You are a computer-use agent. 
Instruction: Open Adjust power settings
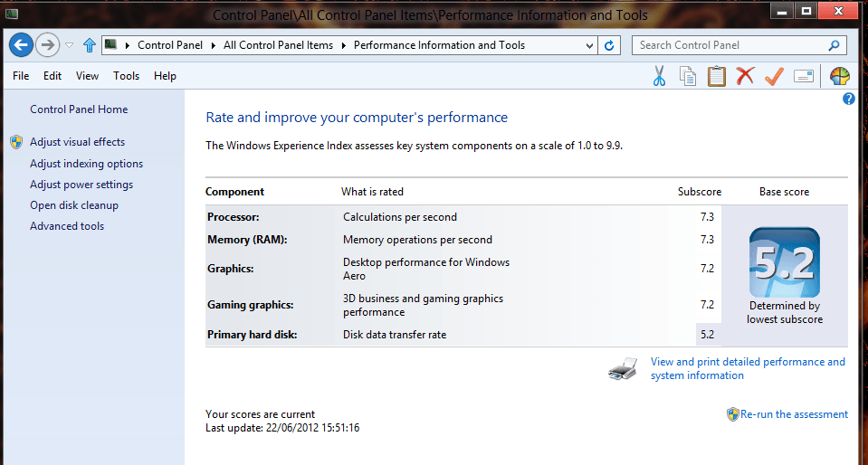point(81,185)
